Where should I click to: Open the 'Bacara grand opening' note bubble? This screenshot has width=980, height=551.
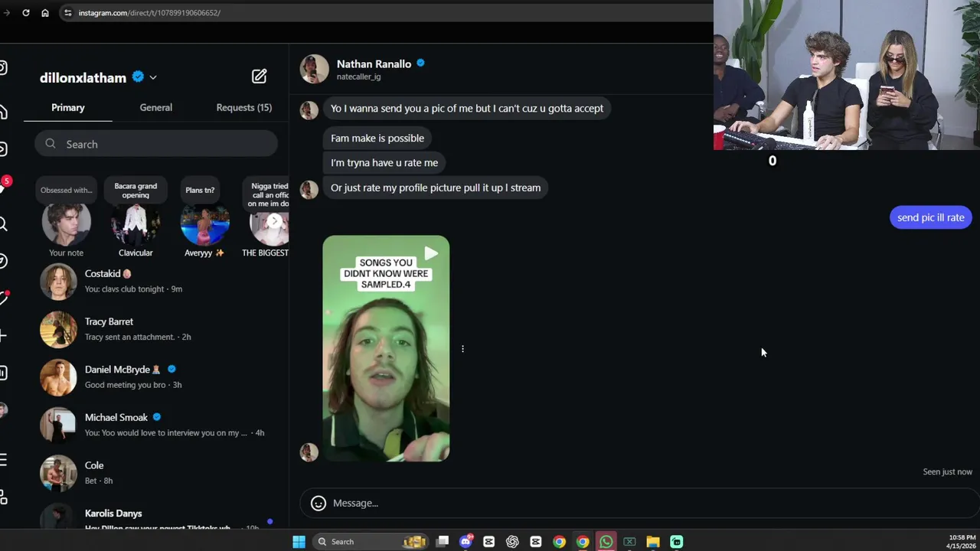coord(136,191)
